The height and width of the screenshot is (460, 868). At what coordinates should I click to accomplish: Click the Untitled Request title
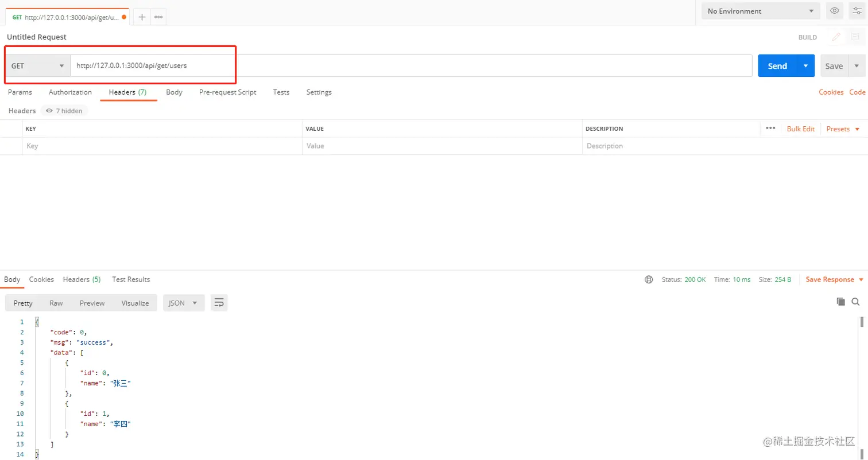tap(37, 37)
